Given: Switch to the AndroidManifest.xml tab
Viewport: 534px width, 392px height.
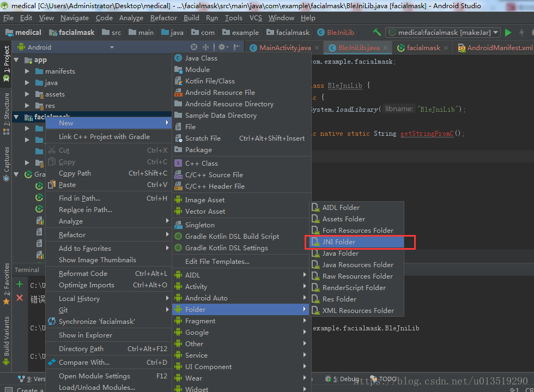Looking at the screenshot, I should tap(495, 48).
